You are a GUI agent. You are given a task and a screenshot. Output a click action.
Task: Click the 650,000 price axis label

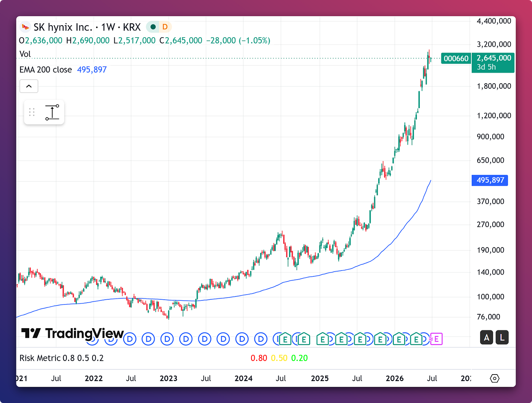click(x=490, y=160)
